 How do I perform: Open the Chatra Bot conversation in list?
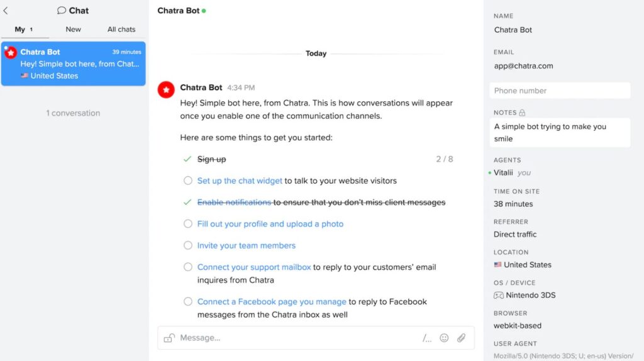click(74, 64)
